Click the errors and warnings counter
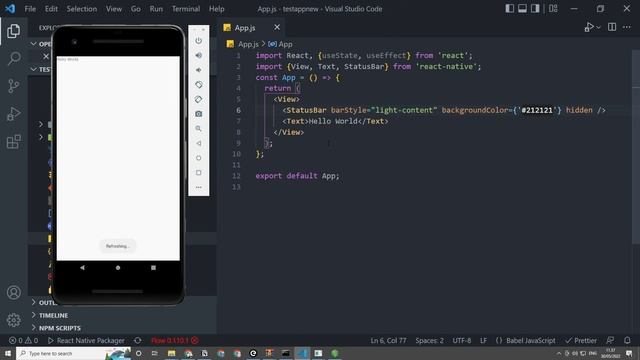This screenshot has height=360, width=640. point(23,340)
